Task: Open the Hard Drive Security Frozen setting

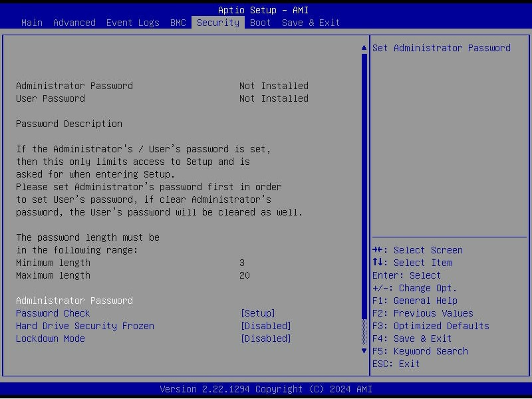Action: point(84,326)
